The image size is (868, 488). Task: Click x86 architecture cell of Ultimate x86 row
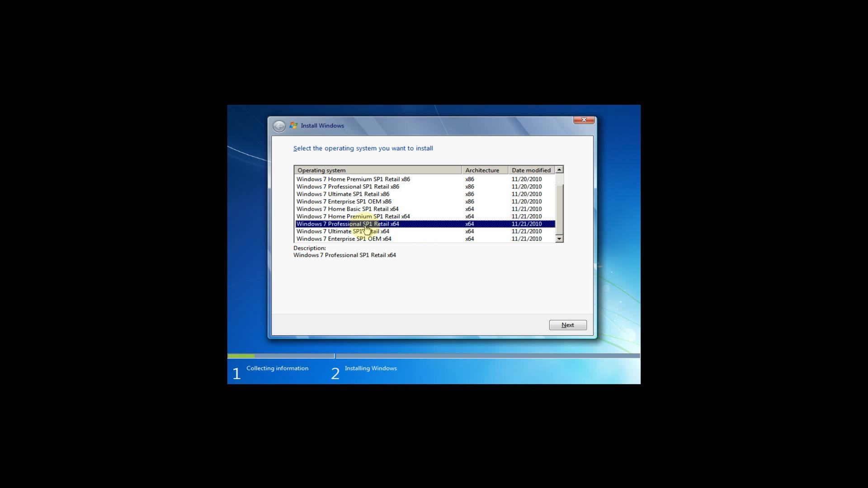(x=470, y=194)
